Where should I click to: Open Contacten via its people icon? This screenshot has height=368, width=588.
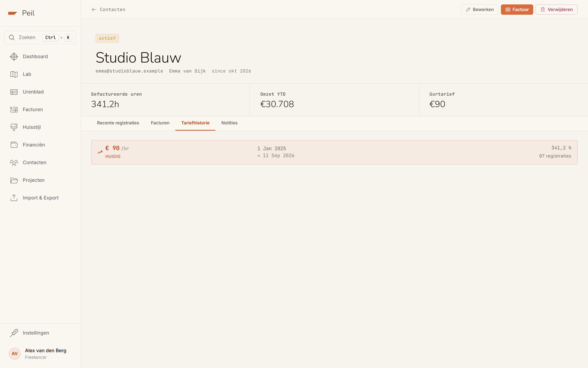(14, 163)
